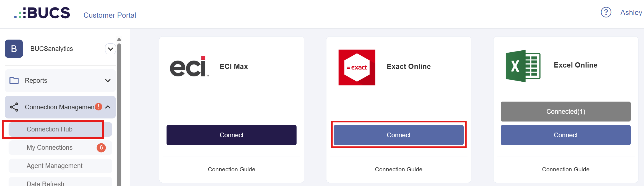
Task: Click the Exact Online logo
Action: click(357, 67)
